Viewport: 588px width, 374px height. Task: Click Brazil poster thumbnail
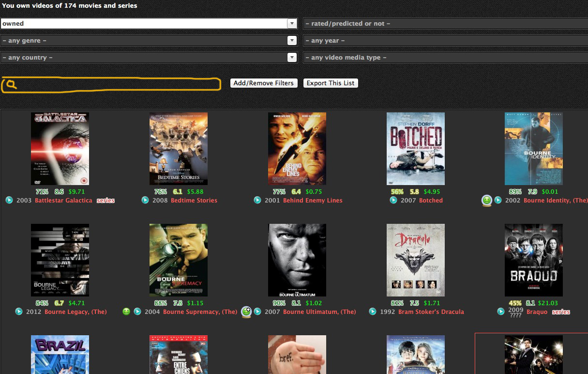click(x=60, y=355)
